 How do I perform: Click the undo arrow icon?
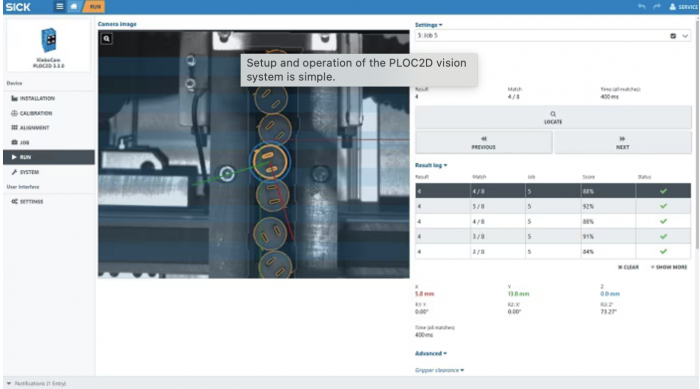(x=642, y=7)
